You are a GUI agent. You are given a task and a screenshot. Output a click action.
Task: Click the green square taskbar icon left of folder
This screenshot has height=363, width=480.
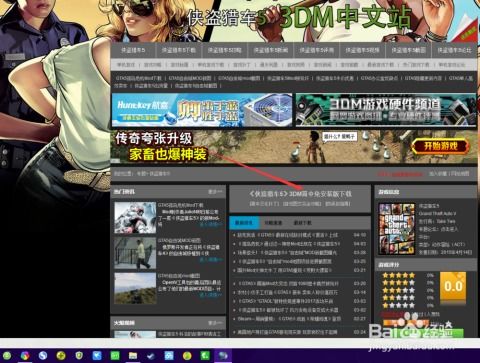click(x=115, y=356)
